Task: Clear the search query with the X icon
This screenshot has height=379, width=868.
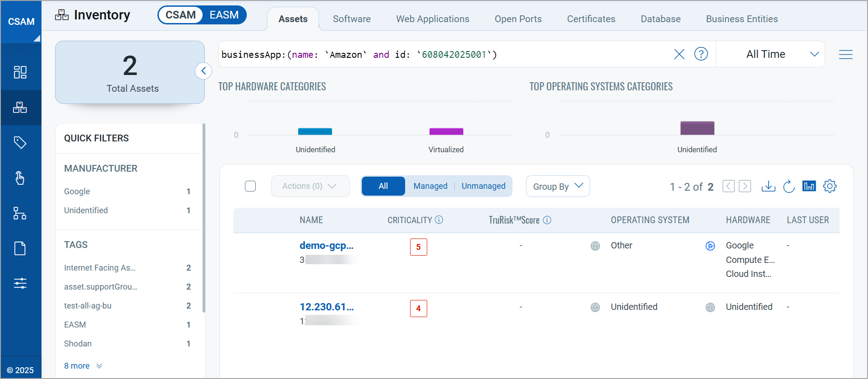Action: point(679,54)
